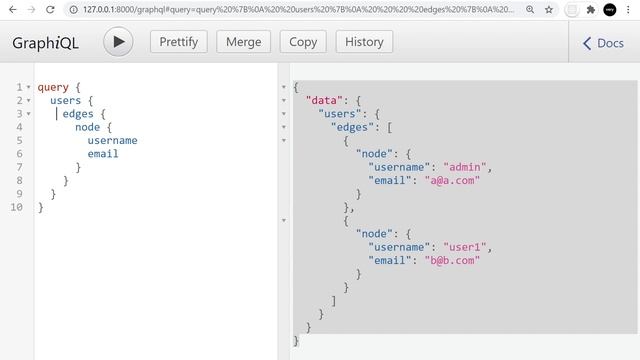
Task: Click the greyed extension icon beside puzzle icon
Action: (x=572, y=9)
